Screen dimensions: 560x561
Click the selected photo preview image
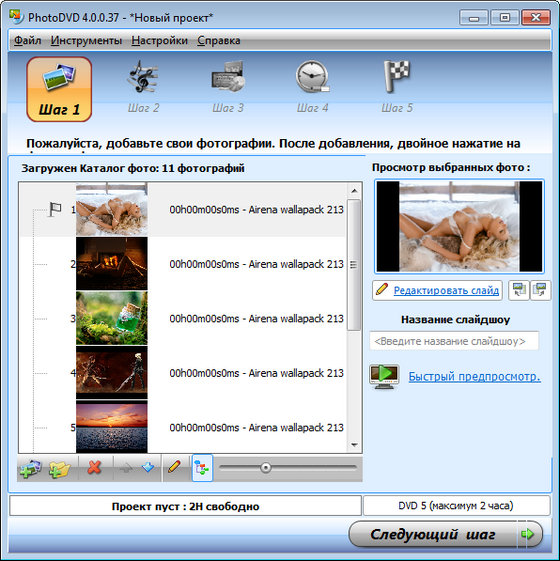(x=459, y=226)
